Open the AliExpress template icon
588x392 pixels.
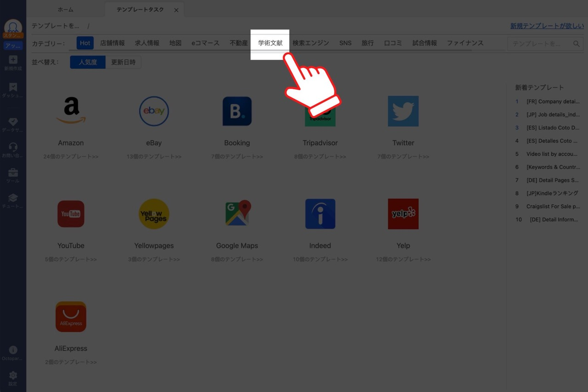(71, 317)
